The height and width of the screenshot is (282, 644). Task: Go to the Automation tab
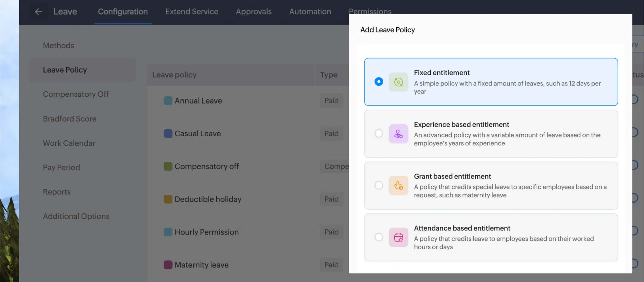[310, 12]
